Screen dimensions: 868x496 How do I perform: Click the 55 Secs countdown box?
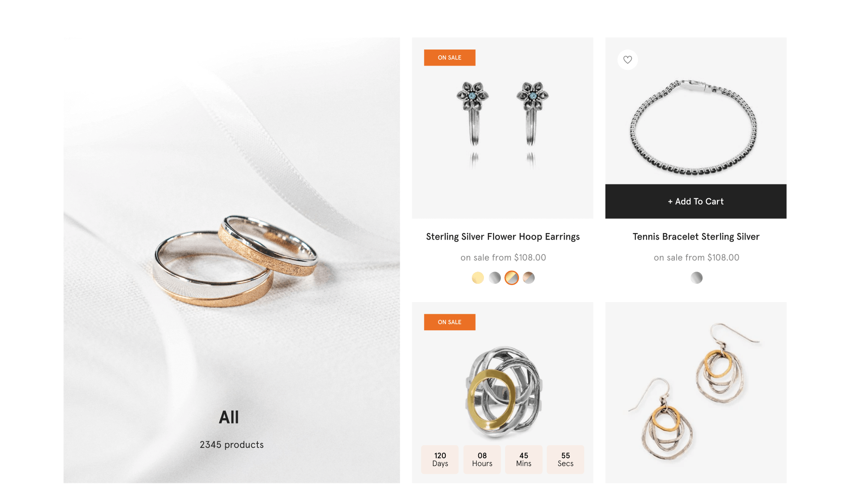(566, 460)
